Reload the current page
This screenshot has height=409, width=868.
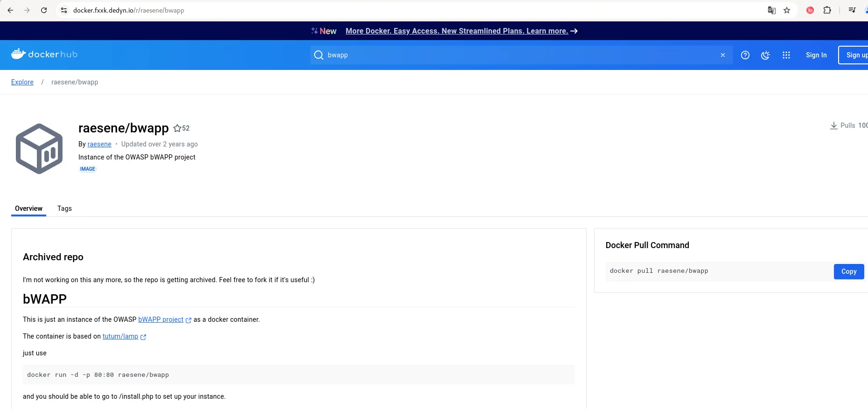44,10
